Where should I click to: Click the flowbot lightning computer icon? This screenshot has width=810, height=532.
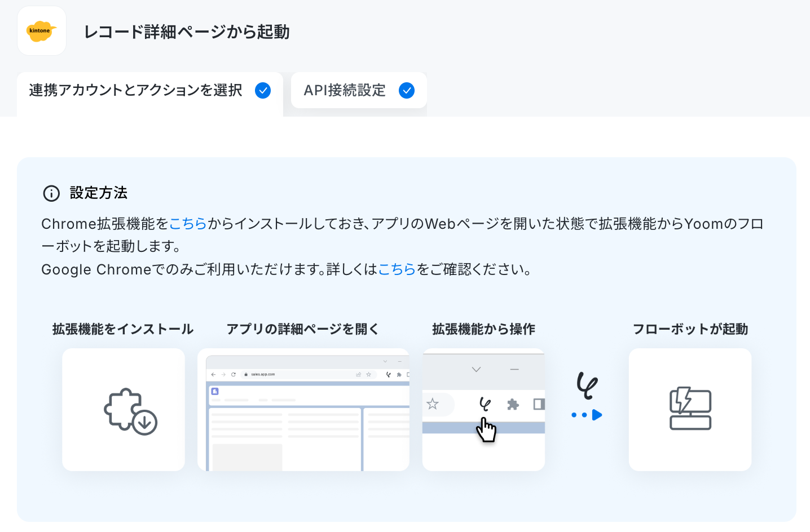point(690,409)
